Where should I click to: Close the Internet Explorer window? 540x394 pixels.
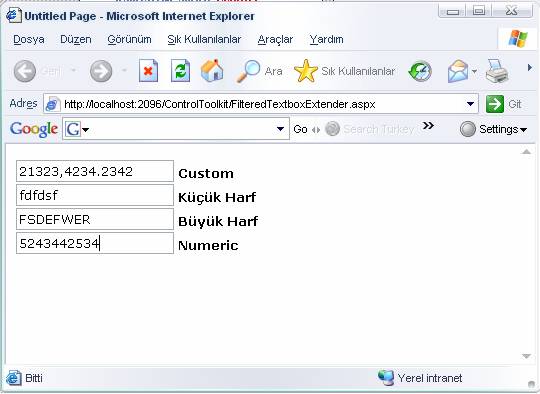(512, 11)
